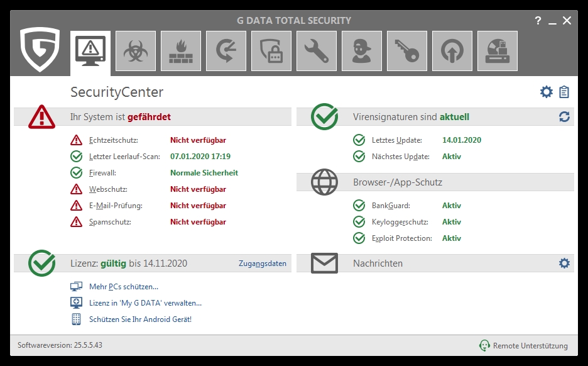Click the Letzter Leerlauf-Scan check icon

coord(76,156)
